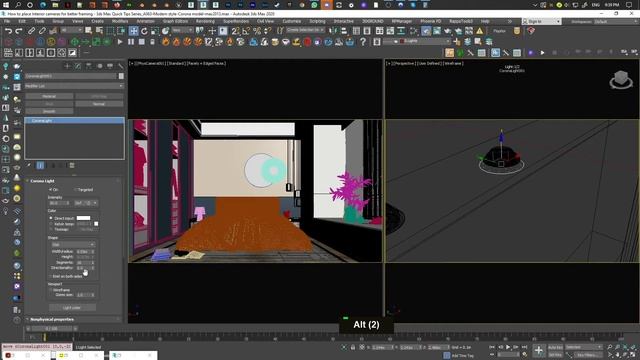Open the Windows Start button

click(x=6, y=5)
